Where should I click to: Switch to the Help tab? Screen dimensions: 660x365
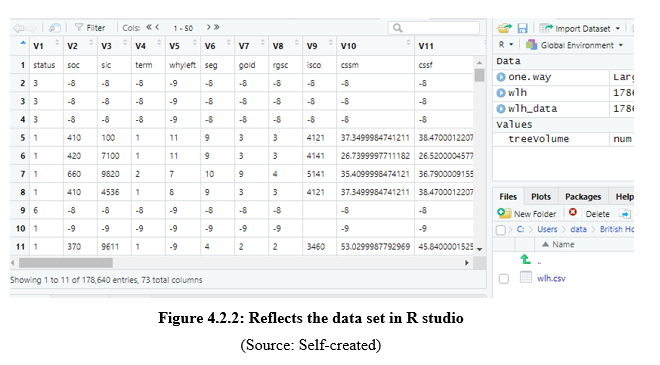624,197
